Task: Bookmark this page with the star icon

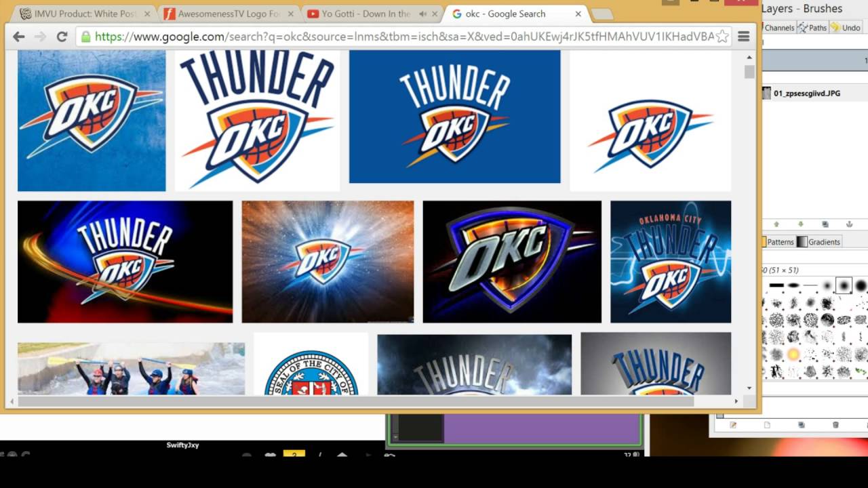Action: pos(722,37)
